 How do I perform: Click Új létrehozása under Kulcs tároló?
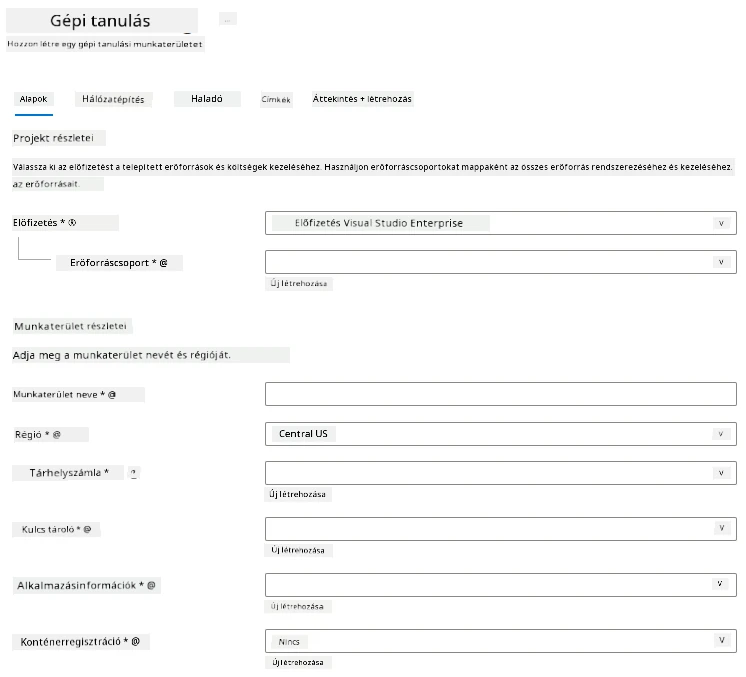[x=298, y=550]
